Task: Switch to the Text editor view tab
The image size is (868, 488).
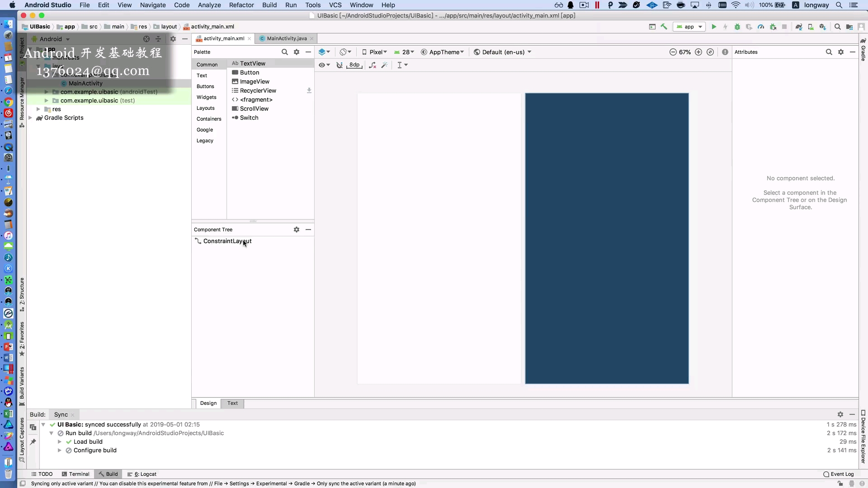Action: tap(232, 403)
